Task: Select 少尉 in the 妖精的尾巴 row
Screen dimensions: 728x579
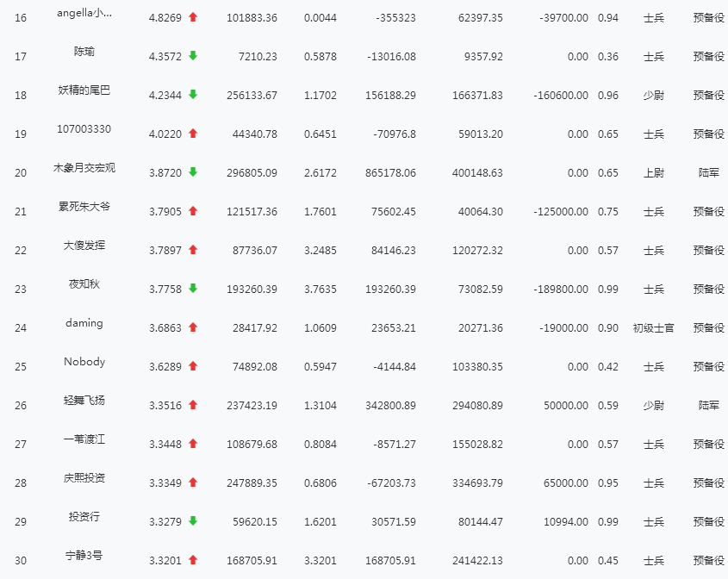Action: pyautogui.click(x=653, y=96)
